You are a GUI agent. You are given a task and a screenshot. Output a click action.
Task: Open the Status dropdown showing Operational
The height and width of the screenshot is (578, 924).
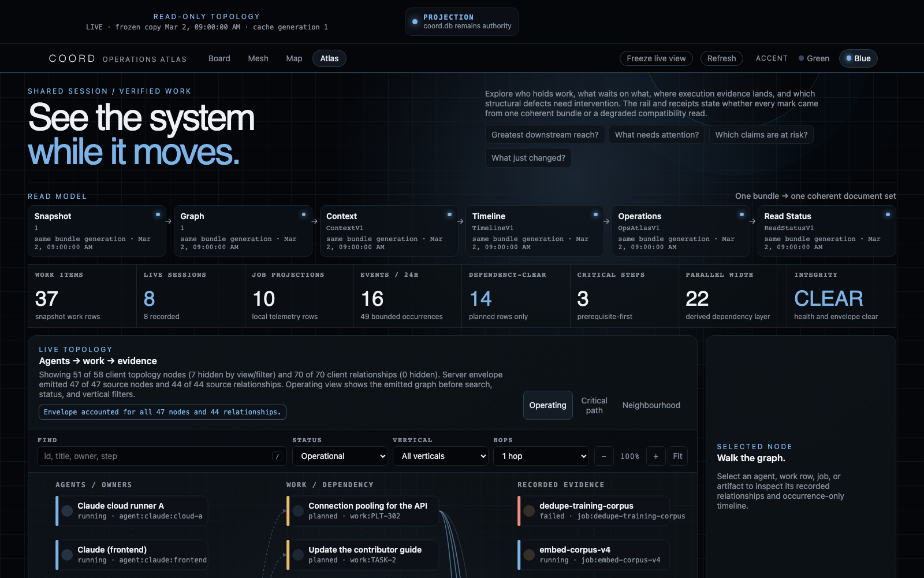tap(340, 456)
